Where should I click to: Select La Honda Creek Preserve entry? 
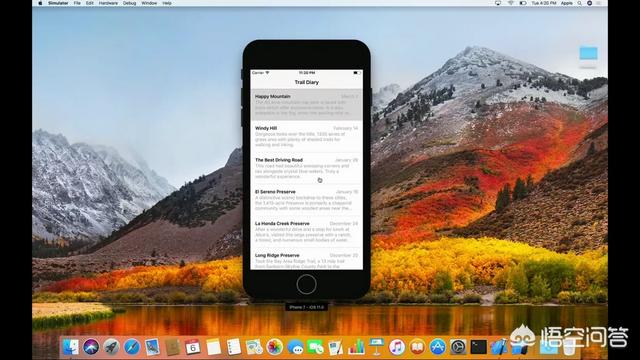[306, 232]
